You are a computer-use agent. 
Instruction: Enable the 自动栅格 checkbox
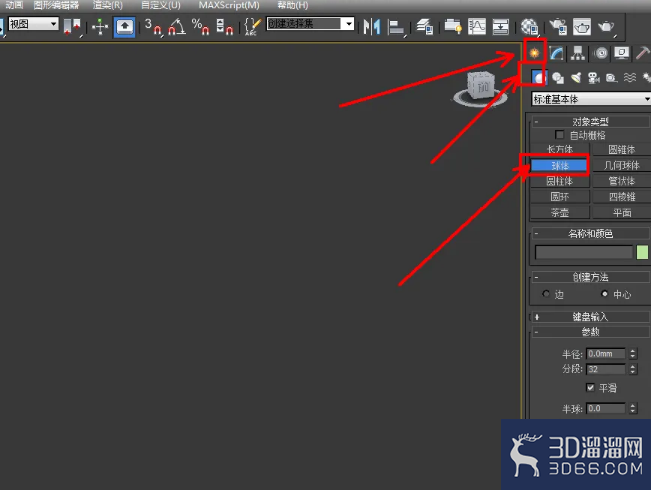559,135
